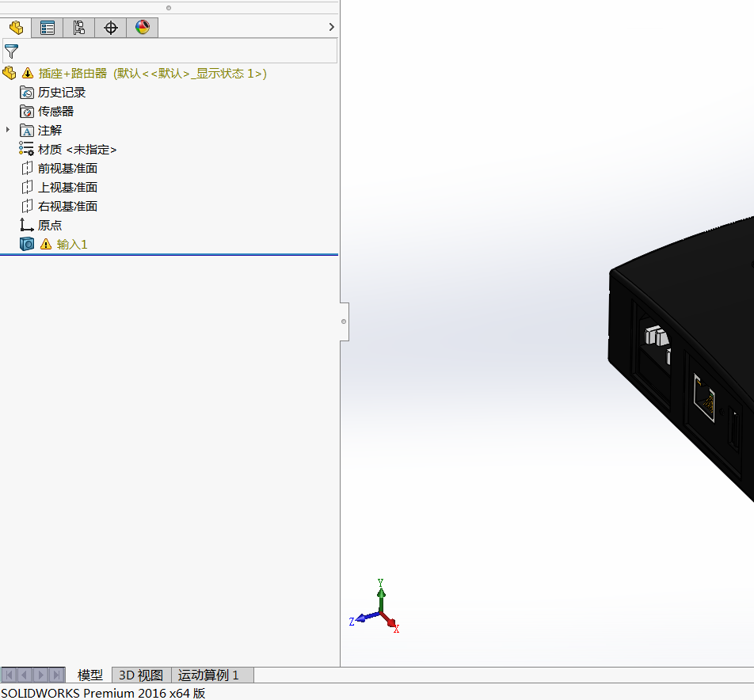Click the feature tree filter icon

coord(11,51)
